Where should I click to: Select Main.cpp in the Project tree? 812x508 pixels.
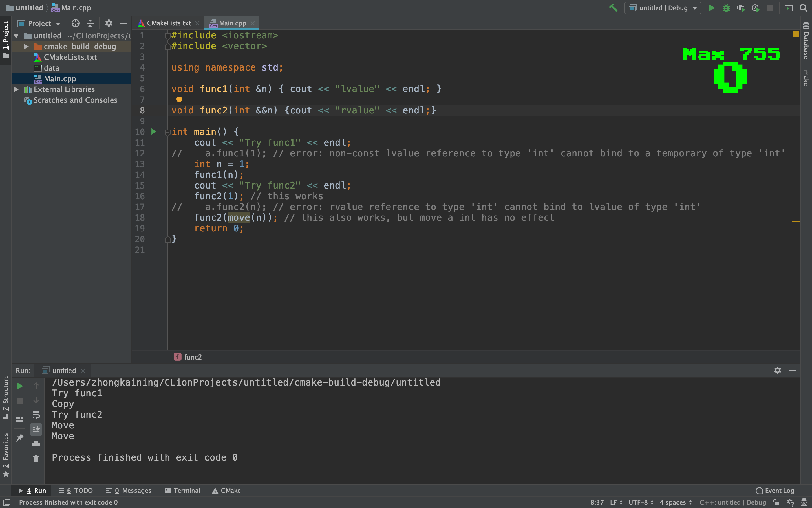pos(71,79)
